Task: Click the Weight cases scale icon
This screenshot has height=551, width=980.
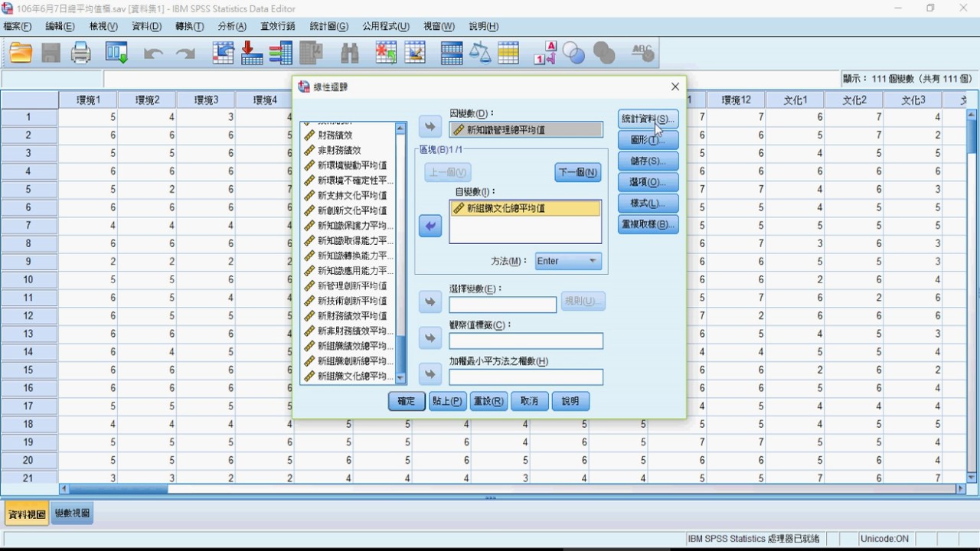Action: click(480, 53)
